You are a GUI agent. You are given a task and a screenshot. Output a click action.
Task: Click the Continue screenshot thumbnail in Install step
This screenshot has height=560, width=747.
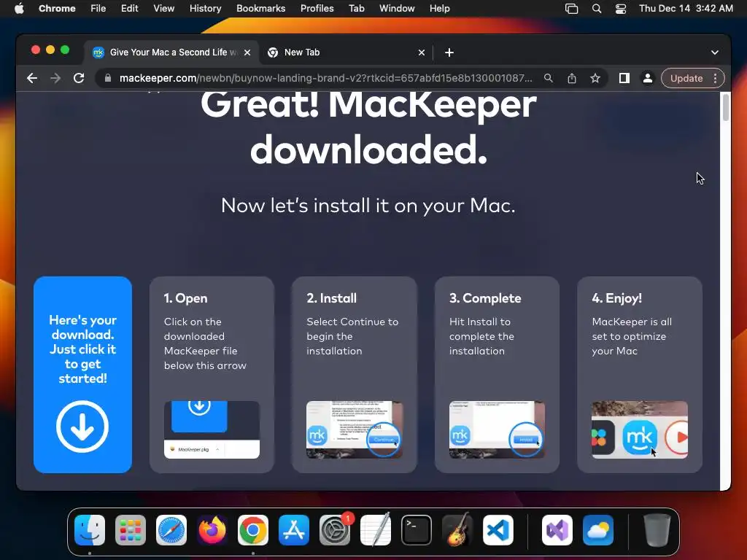coord(355,429)
